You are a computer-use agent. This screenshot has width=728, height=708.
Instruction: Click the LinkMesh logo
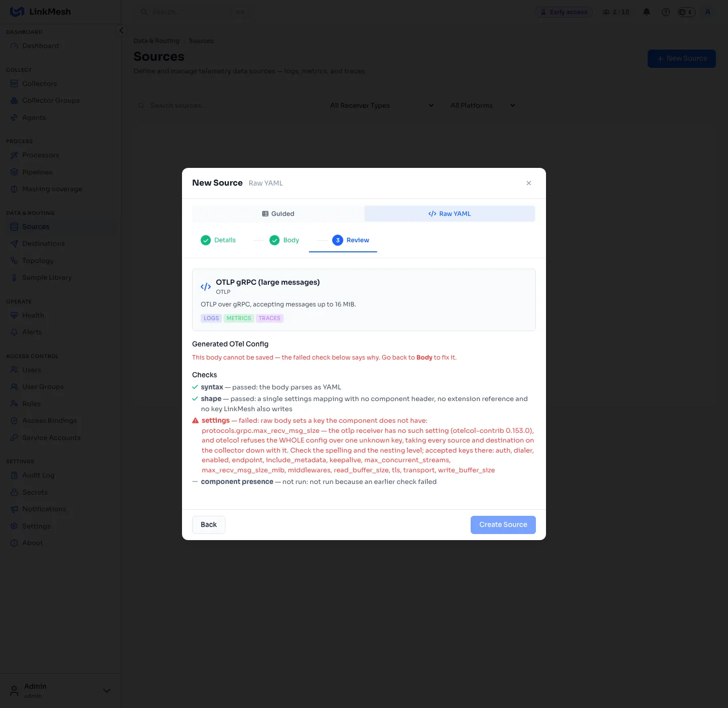coord(40,12)
